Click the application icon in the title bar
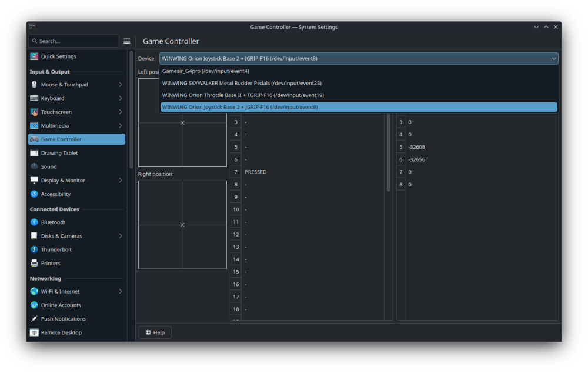588x373 pixels. (x=32, y=26)
